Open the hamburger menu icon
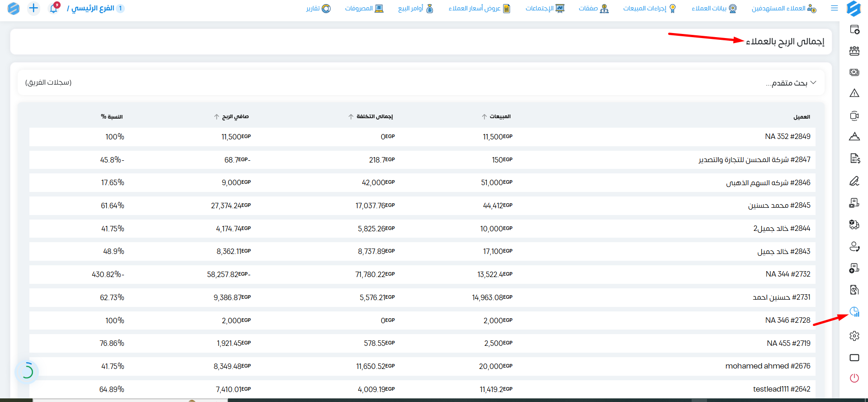868x402 pixels. tap(835, 8)
